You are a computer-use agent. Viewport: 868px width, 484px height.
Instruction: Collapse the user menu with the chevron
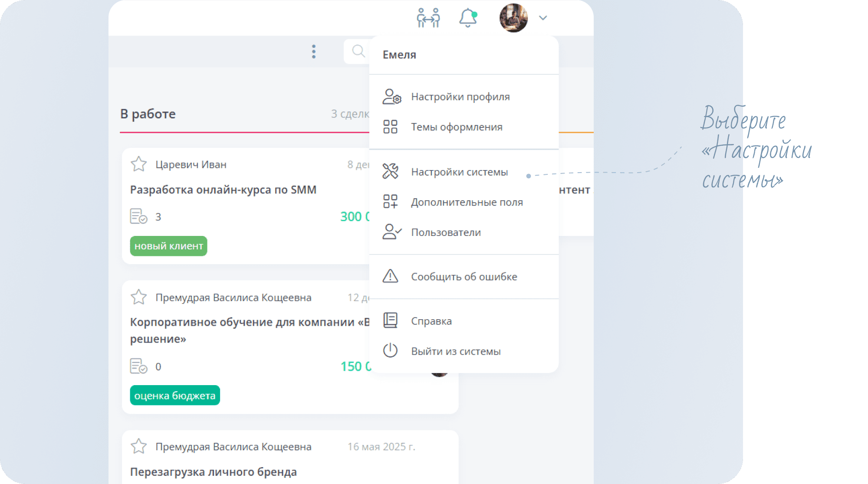[543, 18]
